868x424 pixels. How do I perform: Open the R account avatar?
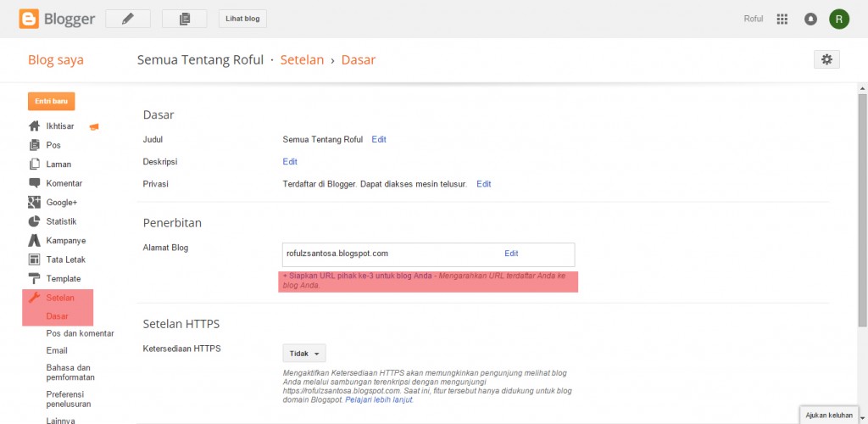[x=839, y=19]
